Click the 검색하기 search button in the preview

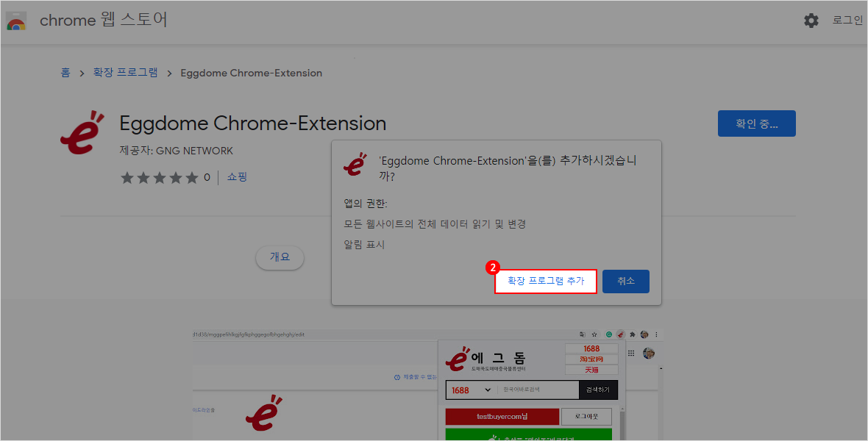tap(599, 390)
